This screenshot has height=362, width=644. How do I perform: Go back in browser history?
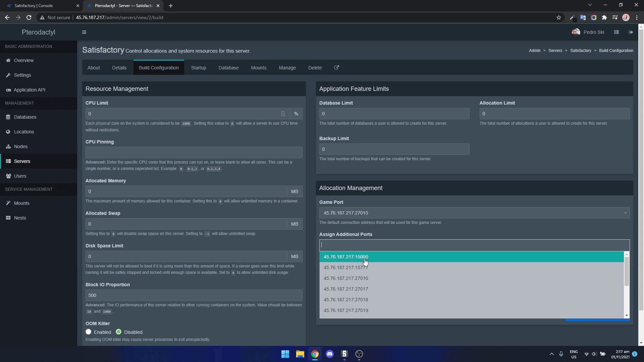(x=7, y=17)
